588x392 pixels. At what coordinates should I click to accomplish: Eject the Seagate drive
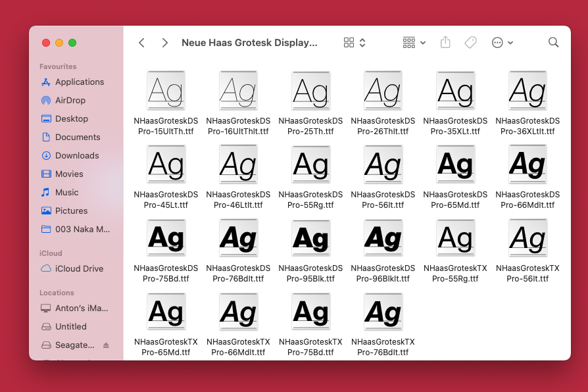click(x=106, y=345)
